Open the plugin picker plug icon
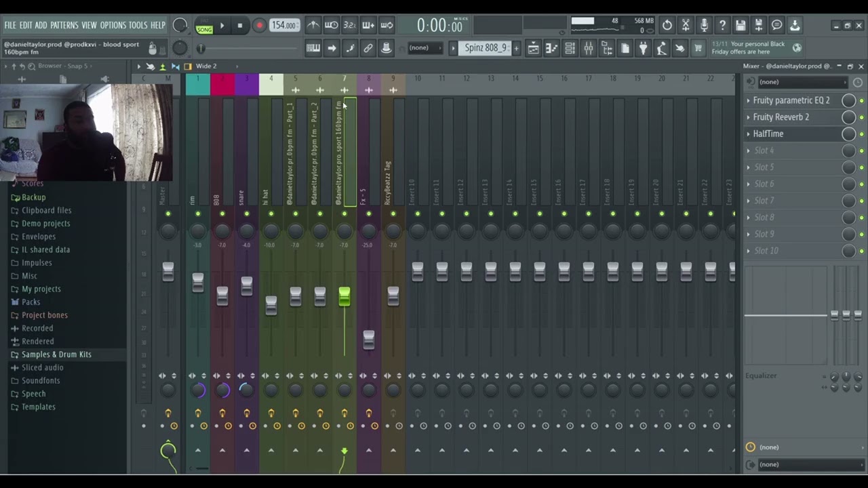868x488 pixels. coord(644,48)
